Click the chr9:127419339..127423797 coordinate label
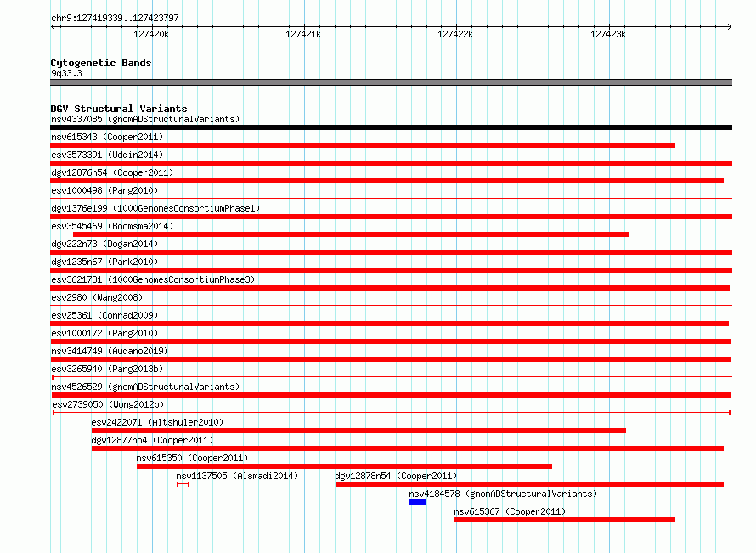Viewport: 756px width, 553px height. [115, 18]
